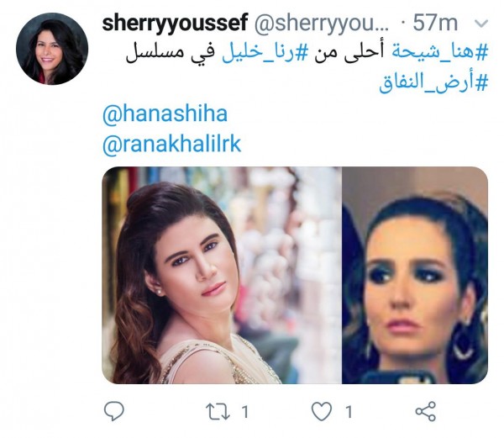
Task: Open the #رنا_خليل hashtag
Action: [x=265, y=53]
